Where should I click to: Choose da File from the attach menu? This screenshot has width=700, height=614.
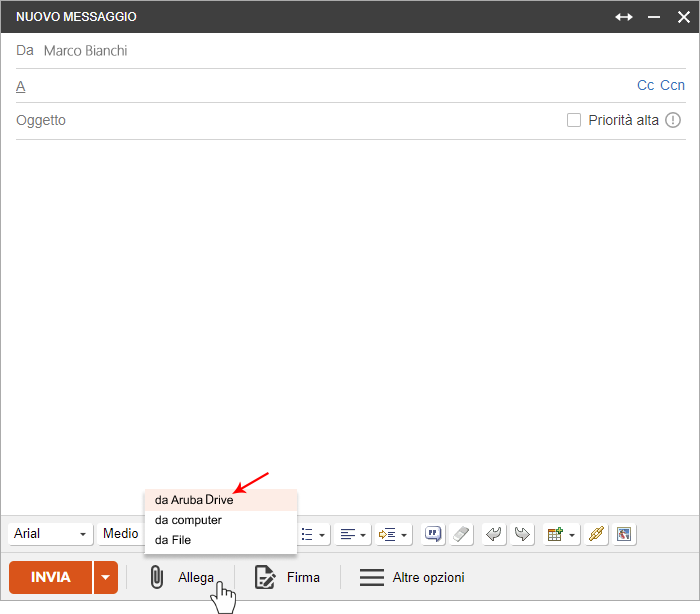coord(221,540)
